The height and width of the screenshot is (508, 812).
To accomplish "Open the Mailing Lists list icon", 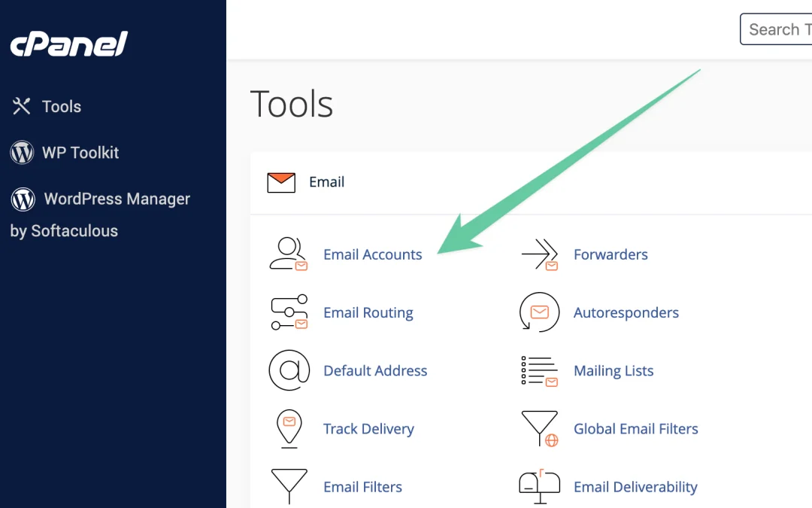I will (x=538, y=370).
